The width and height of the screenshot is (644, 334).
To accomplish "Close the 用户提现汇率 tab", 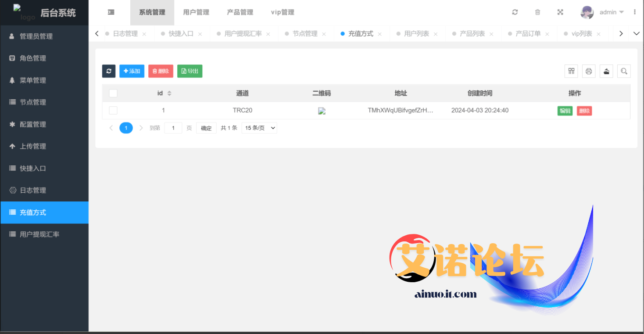I will (x=268, y=34).
